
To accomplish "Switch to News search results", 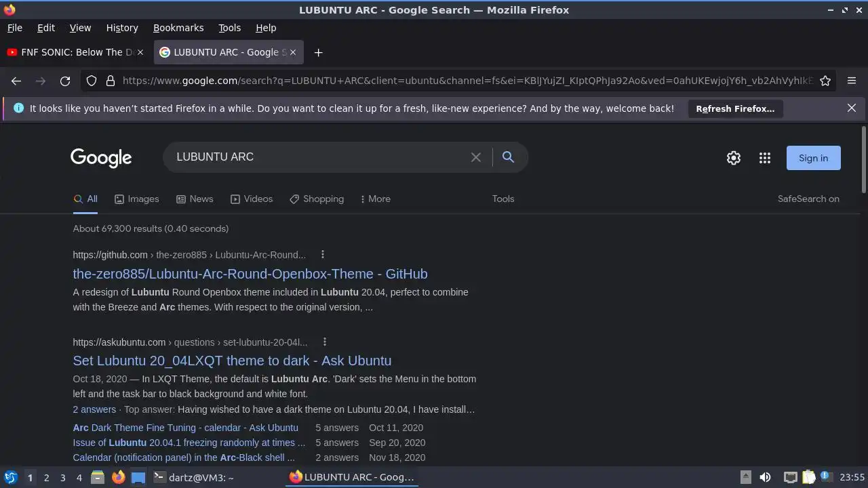I will [195, 199].
